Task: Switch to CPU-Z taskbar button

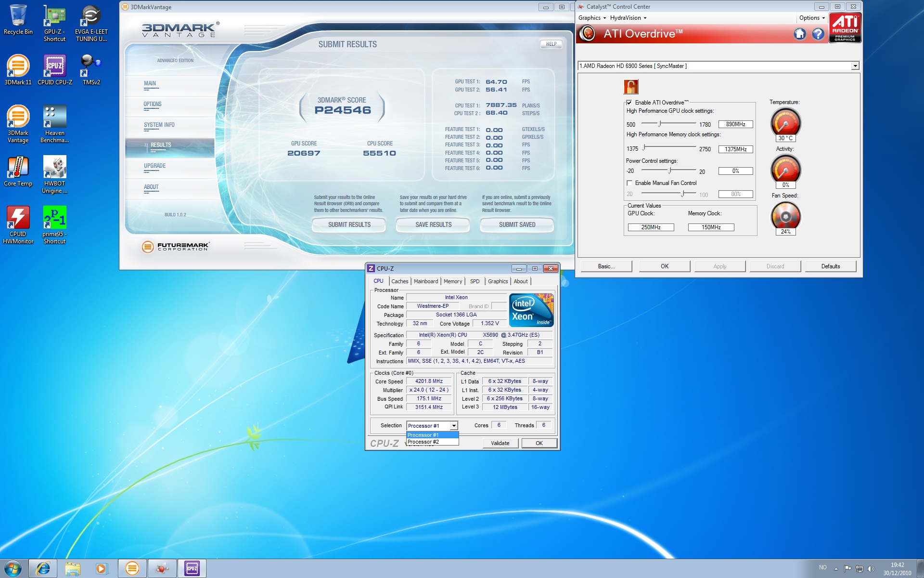Action: pos(192,568)
